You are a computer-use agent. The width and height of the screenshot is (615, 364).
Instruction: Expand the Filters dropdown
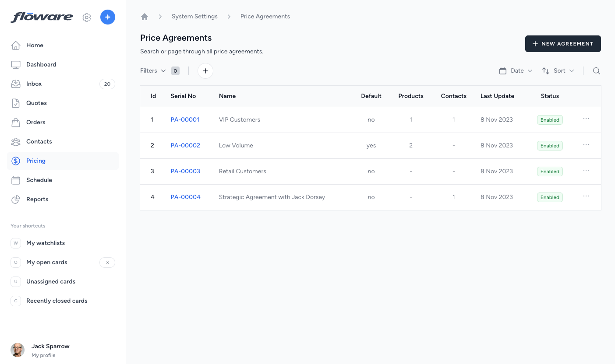coord(153,71)
